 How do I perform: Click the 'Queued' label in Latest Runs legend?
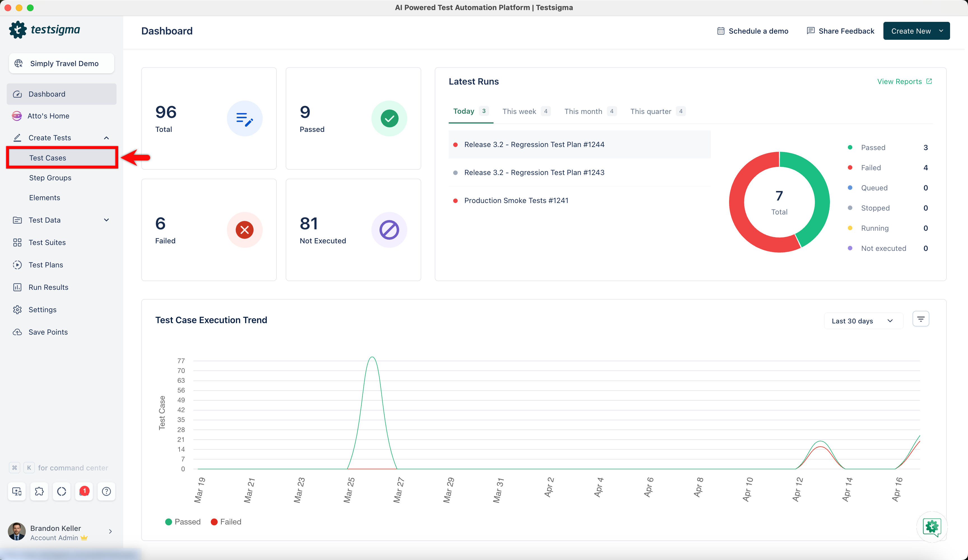pos(874,188)
